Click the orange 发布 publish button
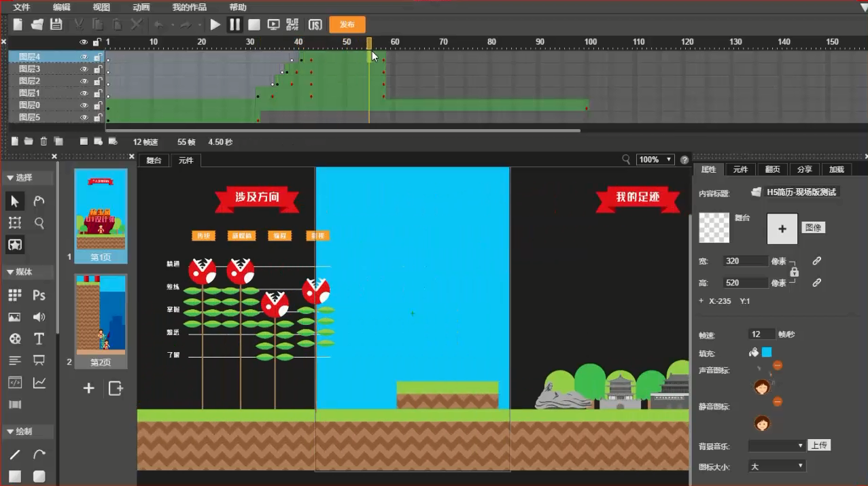868x486 pixels. click(x=347, y=24)
